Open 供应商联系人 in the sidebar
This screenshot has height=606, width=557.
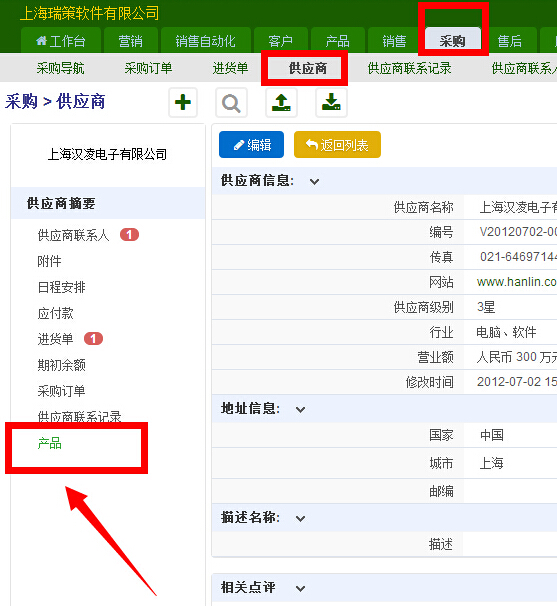point(73,235)
